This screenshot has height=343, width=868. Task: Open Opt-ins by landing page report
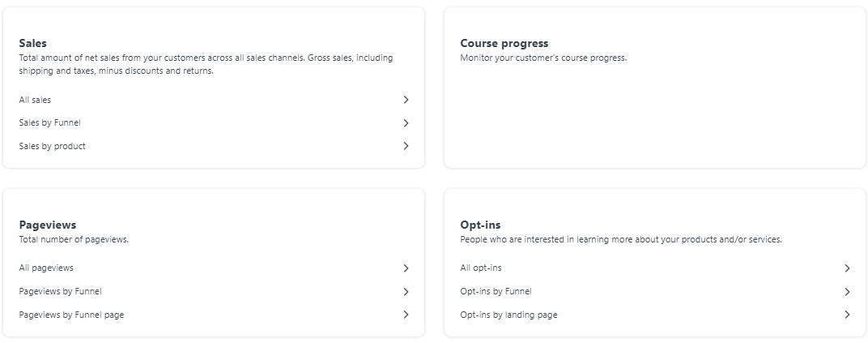pyautogui.click(x=508, y=315)
